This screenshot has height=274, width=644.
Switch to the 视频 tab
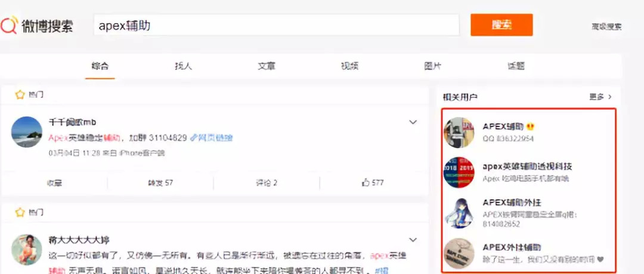click(349, 66)
